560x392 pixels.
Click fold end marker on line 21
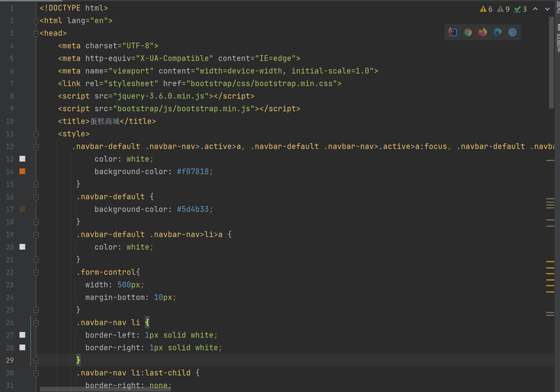[x=36, y=259]
